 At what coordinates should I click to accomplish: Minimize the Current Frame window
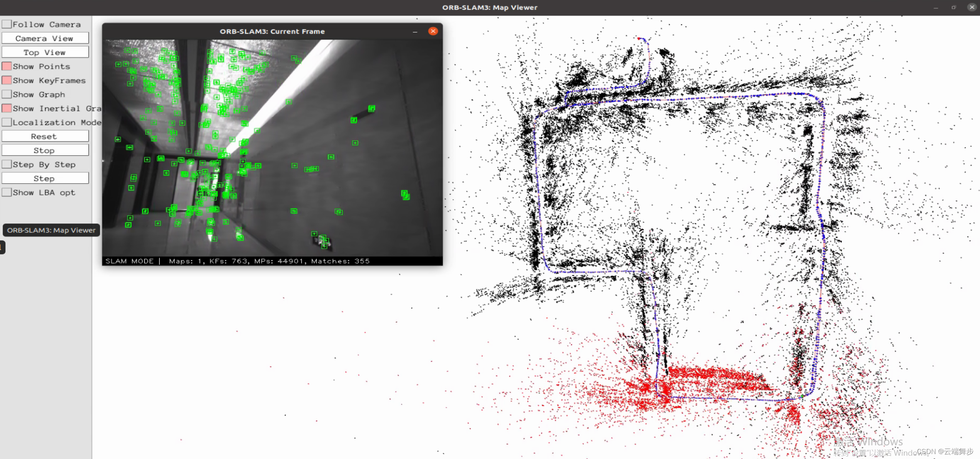pos(415,32)
